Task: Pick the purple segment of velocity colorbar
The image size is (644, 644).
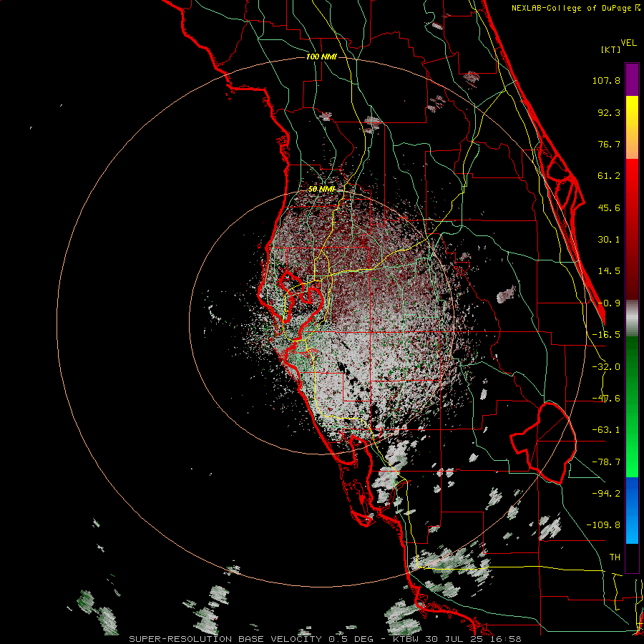Action: click(x=632, y=79)
